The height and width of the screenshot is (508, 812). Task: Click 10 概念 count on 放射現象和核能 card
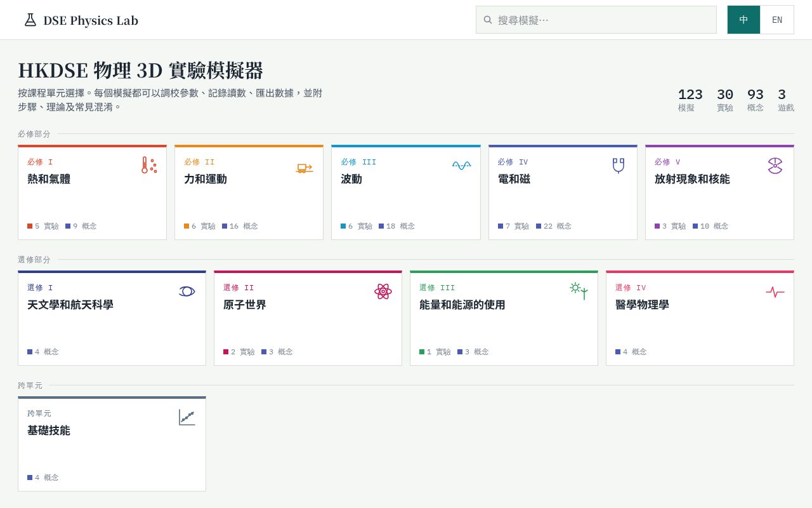(710, 226)
